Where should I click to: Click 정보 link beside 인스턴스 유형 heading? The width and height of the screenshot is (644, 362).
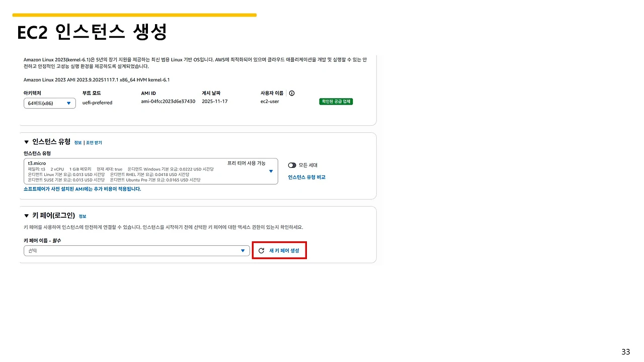click(78, 143)
